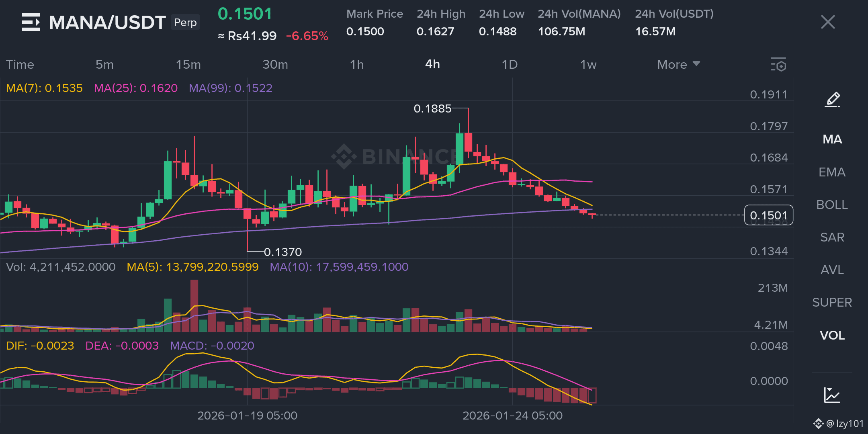Select the SAR indicator option

(831, 237)
